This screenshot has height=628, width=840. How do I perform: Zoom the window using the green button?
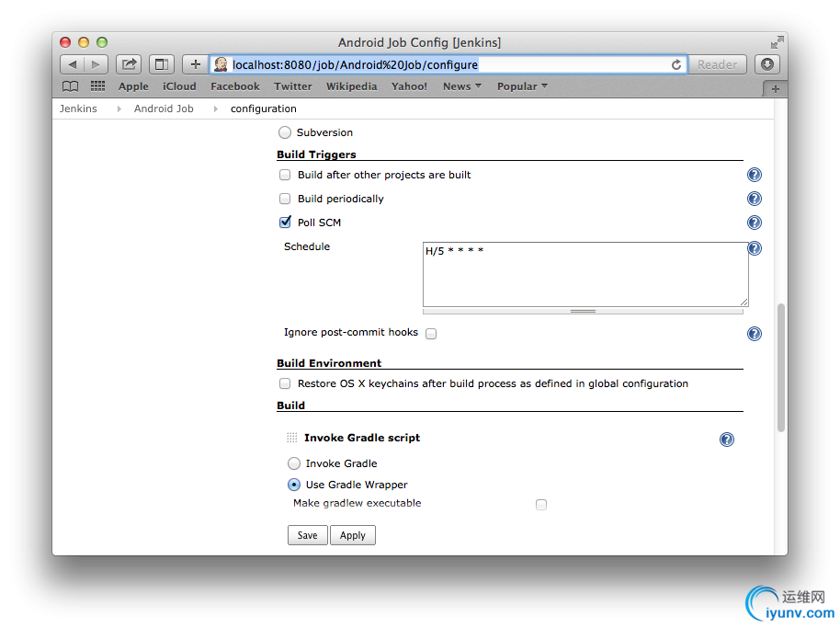pyautogui.click(x=102, y=42)
